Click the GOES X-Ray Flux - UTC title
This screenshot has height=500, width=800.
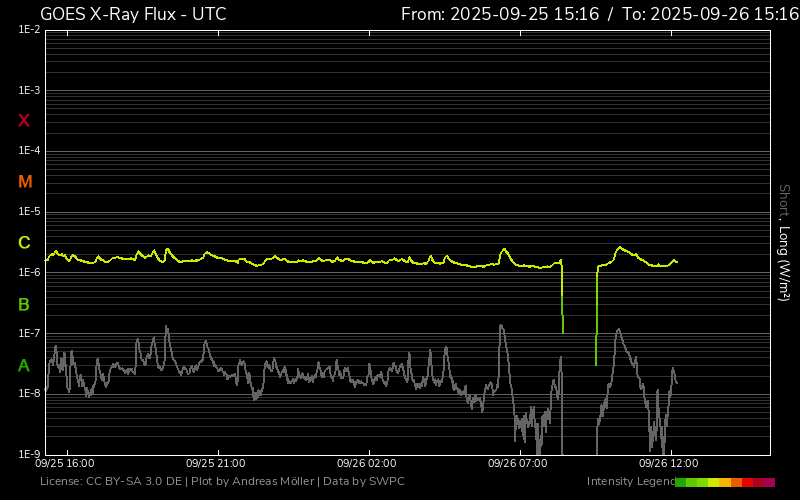click(133, 14)
